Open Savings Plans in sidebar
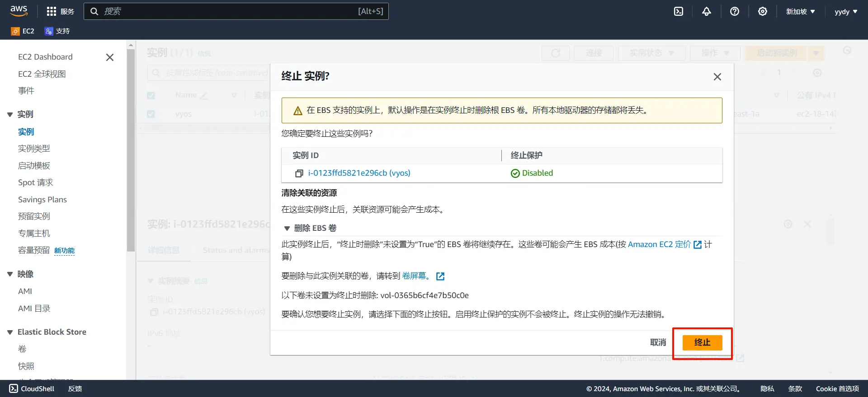868x397 pixels. [42, 200]
